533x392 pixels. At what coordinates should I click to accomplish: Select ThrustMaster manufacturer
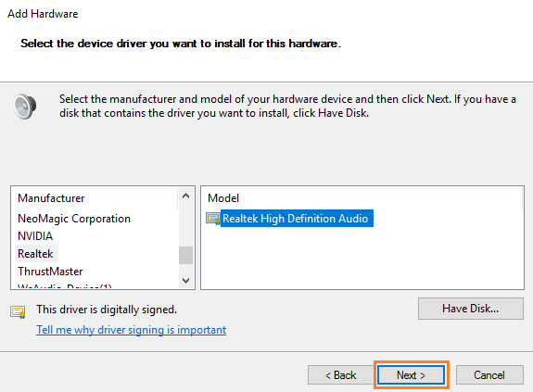click(50, 272)
